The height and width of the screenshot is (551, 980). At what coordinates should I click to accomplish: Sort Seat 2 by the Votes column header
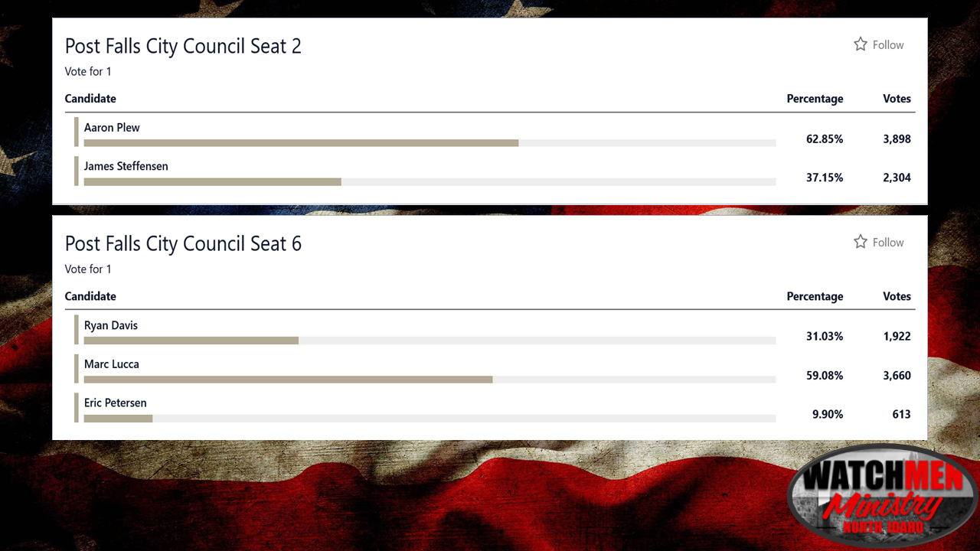[x=897, y=99]
